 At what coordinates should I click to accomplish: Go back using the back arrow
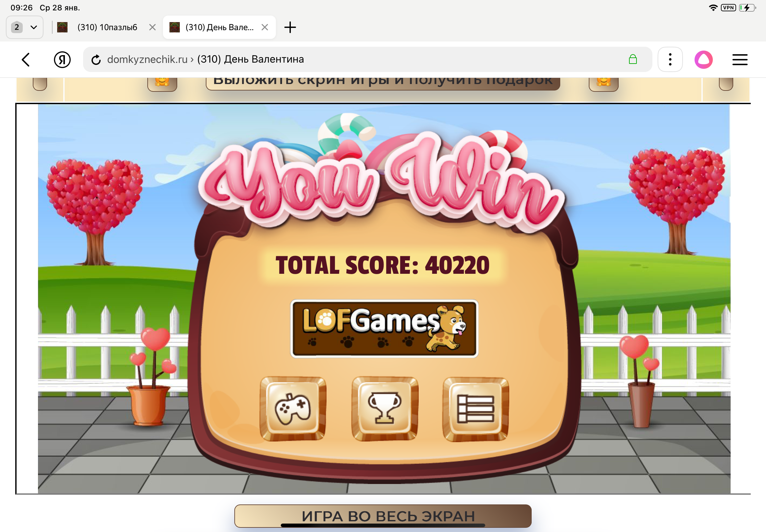pyautogui.click(x=26, y=60)
